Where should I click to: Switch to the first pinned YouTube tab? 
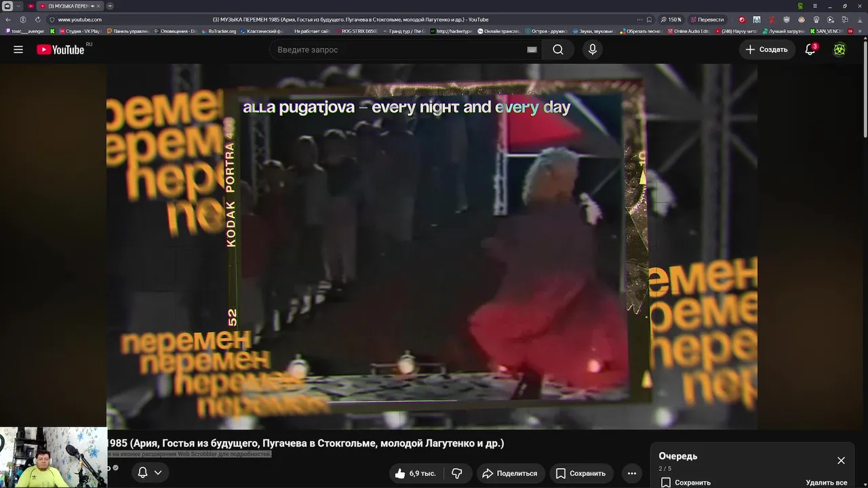pos(31,6)
